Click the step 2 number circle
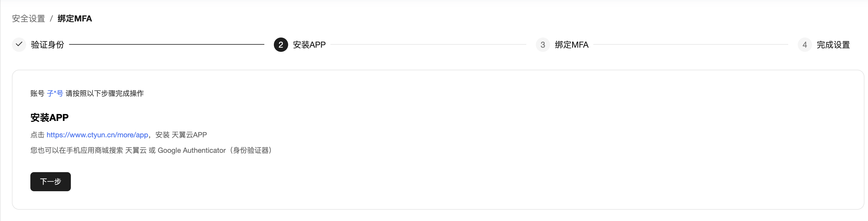This screenshot has height=221, width=868. click(281, 45)
